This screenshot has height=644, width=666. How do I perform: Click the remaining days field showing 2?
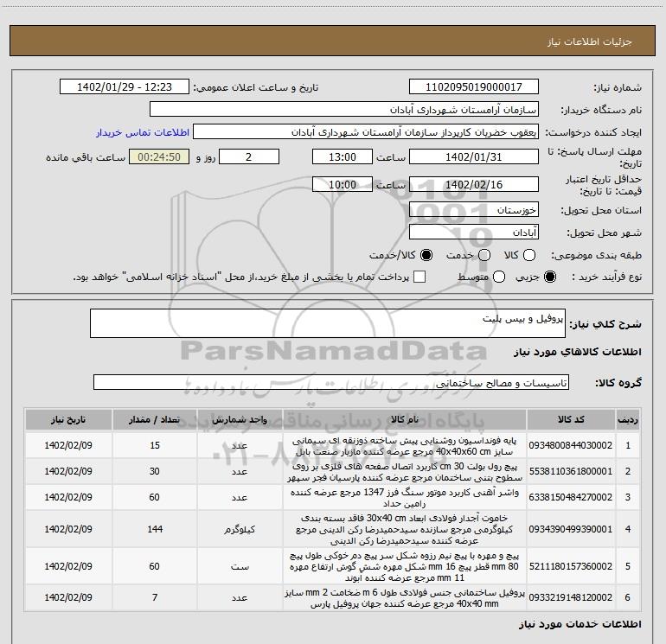coord(249,156)
